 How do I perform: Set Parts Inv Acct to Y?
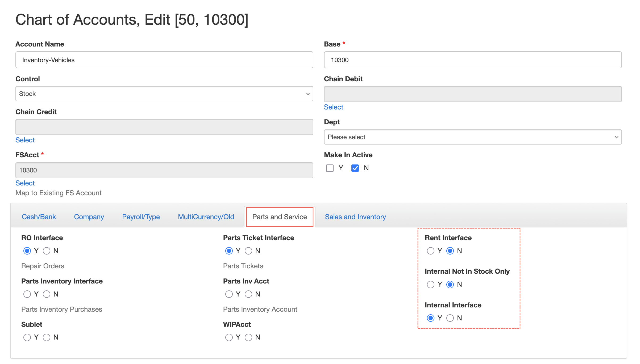click(x=229, y=294)
